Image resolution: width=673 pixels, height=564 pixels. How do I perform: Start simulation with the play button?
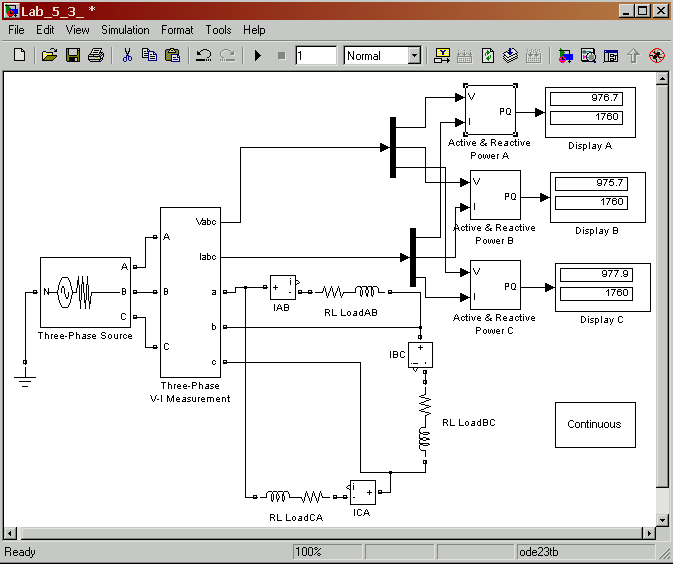coord(258,56)
